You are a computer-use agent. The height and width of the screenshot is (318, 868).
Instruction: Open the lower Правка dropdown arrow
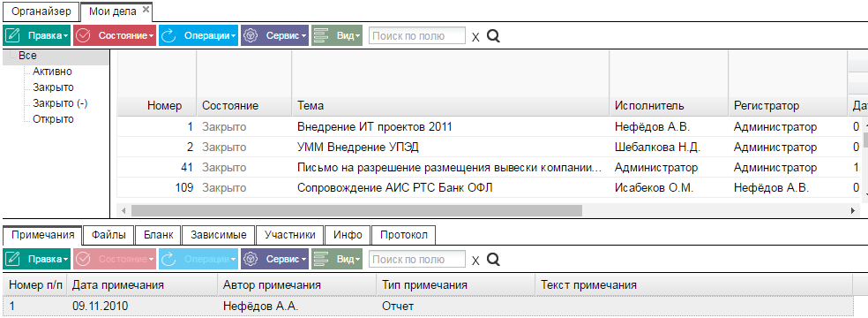click(66, 260)
